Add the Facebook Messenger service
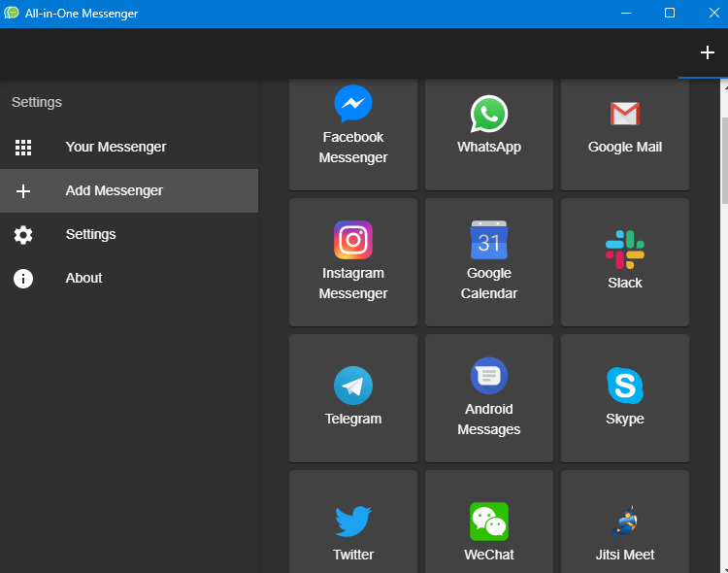This screenshot has width=728, height=573. click(353, 134)
